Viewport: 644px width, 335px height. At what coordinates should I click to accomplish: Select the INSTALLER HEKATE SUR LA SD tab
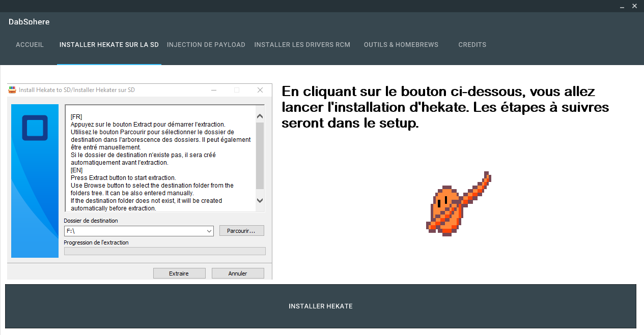109,45
